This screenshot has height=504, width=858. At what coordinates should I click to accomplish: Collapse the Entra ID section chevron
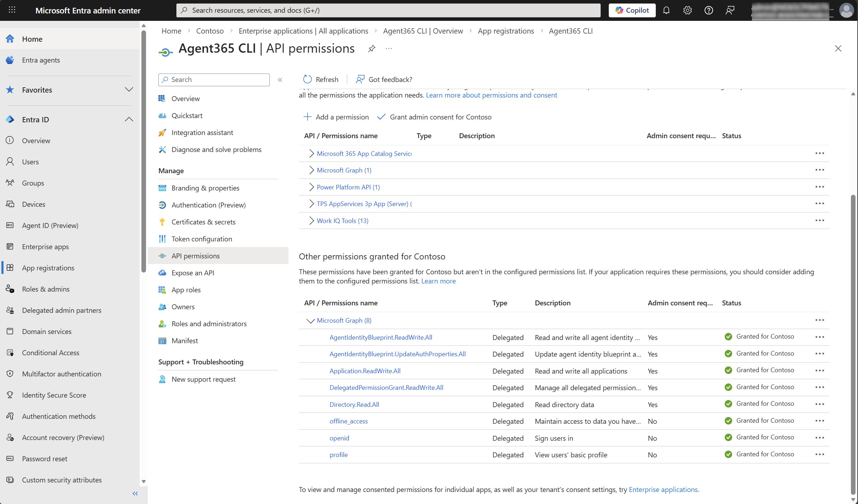point(129,119)
